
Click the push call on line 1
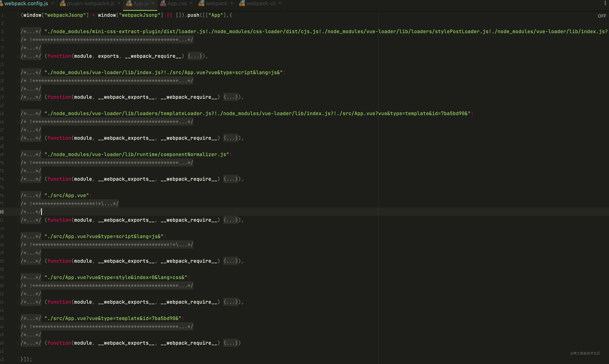click(x=193, y=15)
